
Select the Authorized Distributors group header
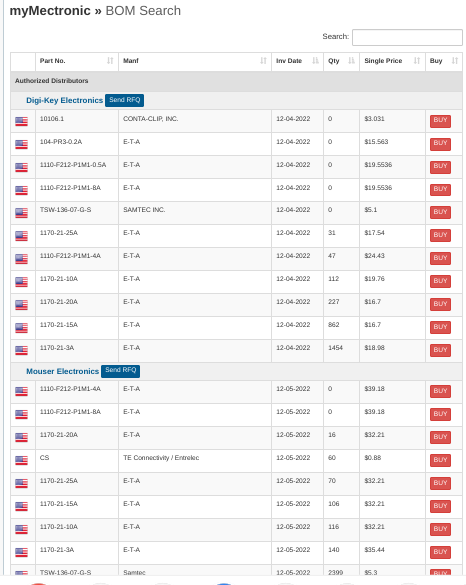point(236,81)
